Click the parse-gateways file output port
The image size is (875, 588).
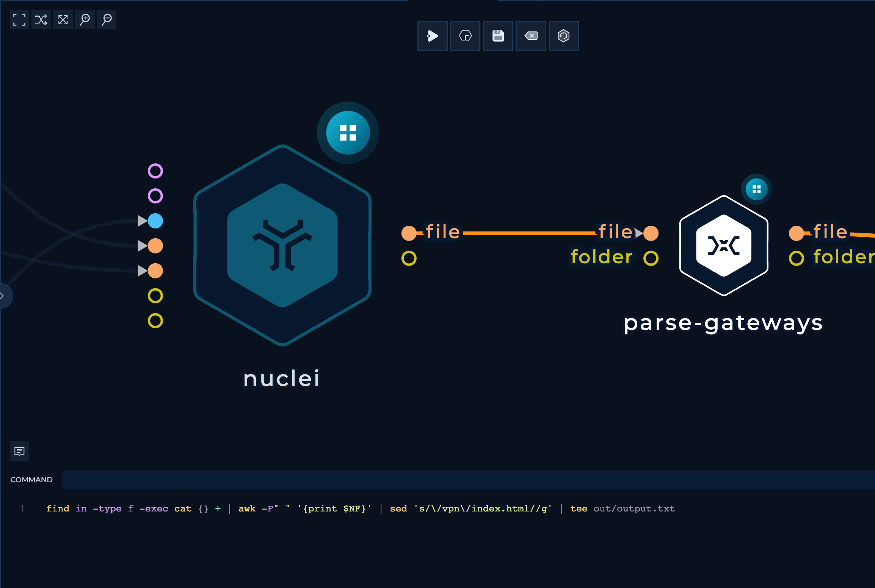(797, 233)
